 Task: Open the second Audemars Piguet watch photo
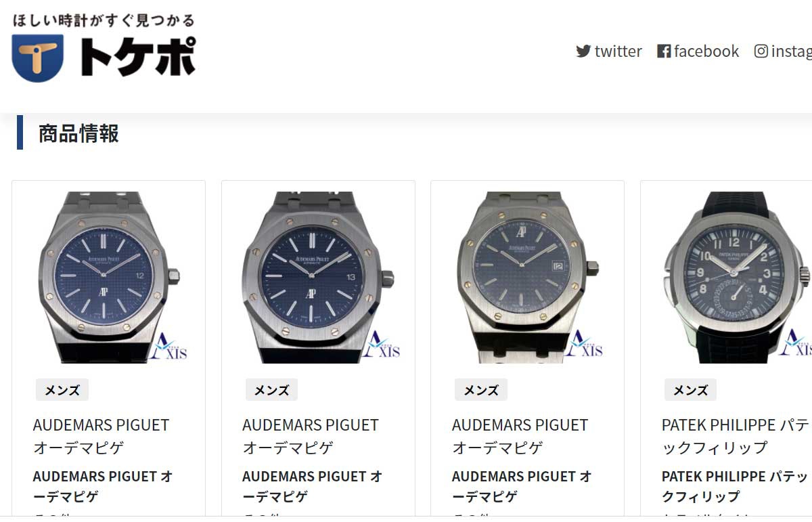click(318, 277)
